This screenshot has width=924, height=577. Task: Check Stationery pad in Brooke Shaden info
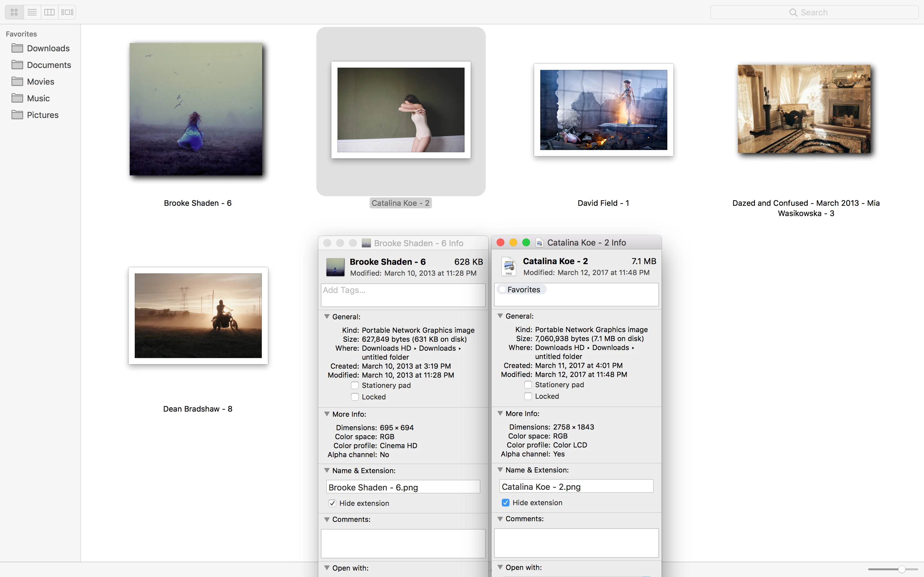(x=355, y=385)
